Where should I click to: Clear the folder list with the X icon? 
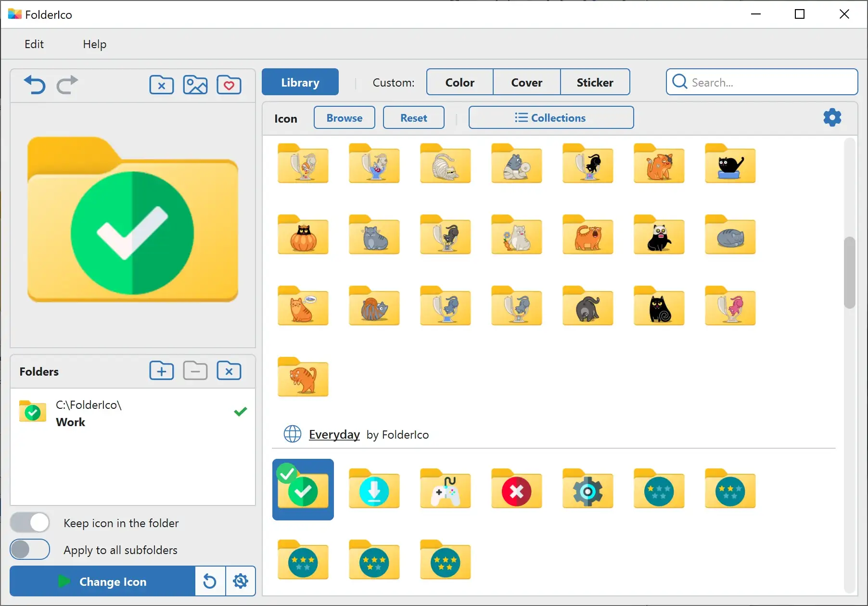(229, 371)
